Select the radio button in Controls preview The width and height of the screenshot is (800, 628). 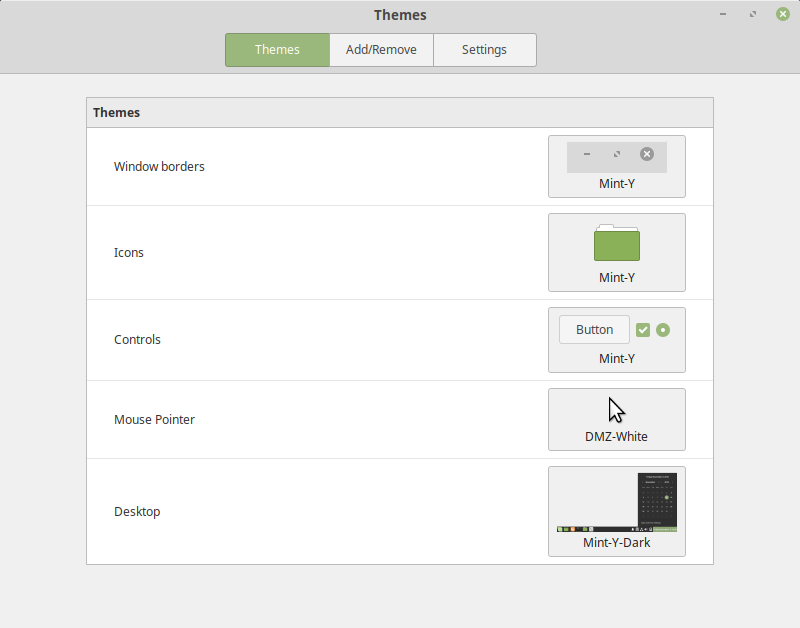point(663,329)
